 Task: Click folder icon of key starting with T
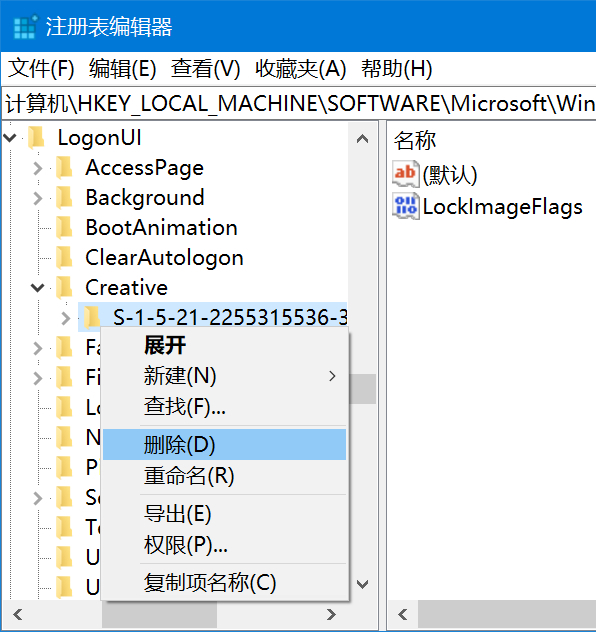(x=64, y=528)
